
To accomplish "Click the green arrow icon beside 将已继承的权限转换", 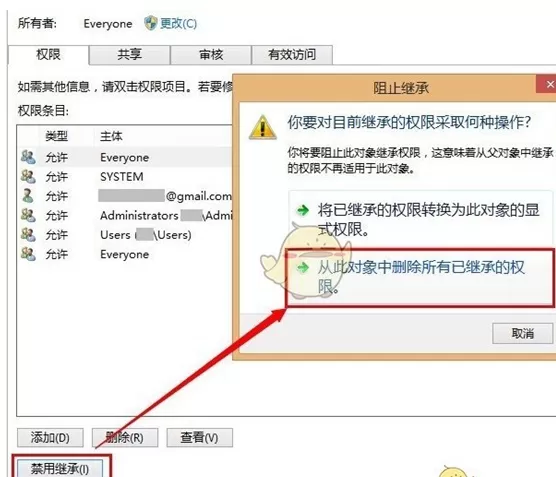I will 303,210.
